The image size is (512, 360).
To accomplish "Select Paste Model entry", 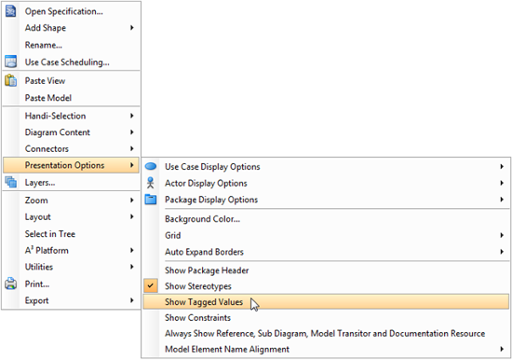I will coord(71,98).
